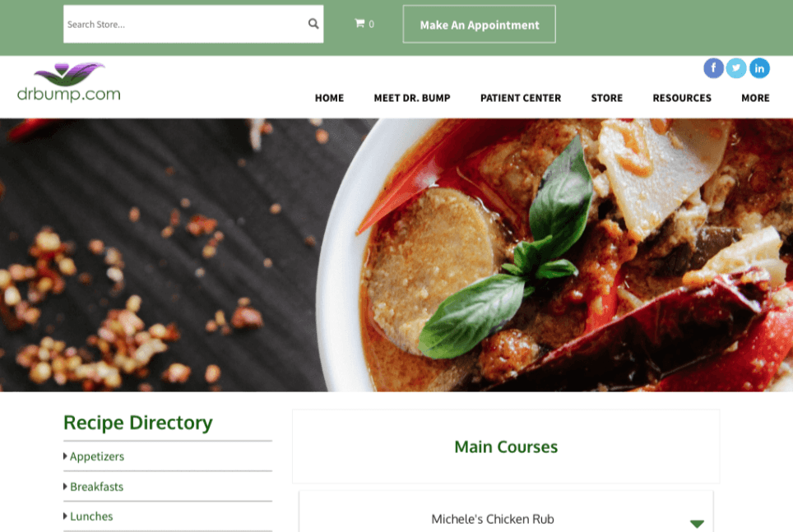Go to the HOME menu item
Image resolution: width=793 pixels, height=532 pixels.
329,98
